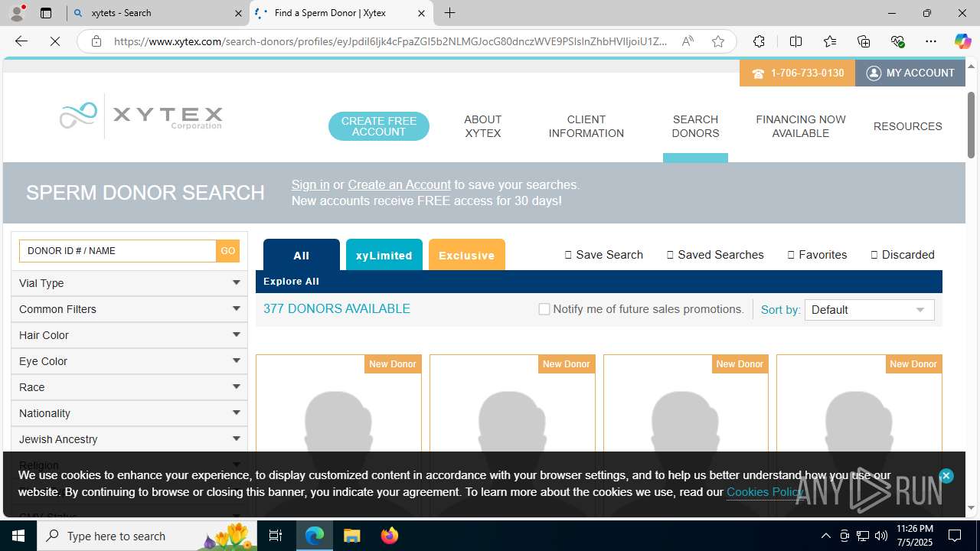
Task: Open the Client Information menu
Action: (586, 126)
